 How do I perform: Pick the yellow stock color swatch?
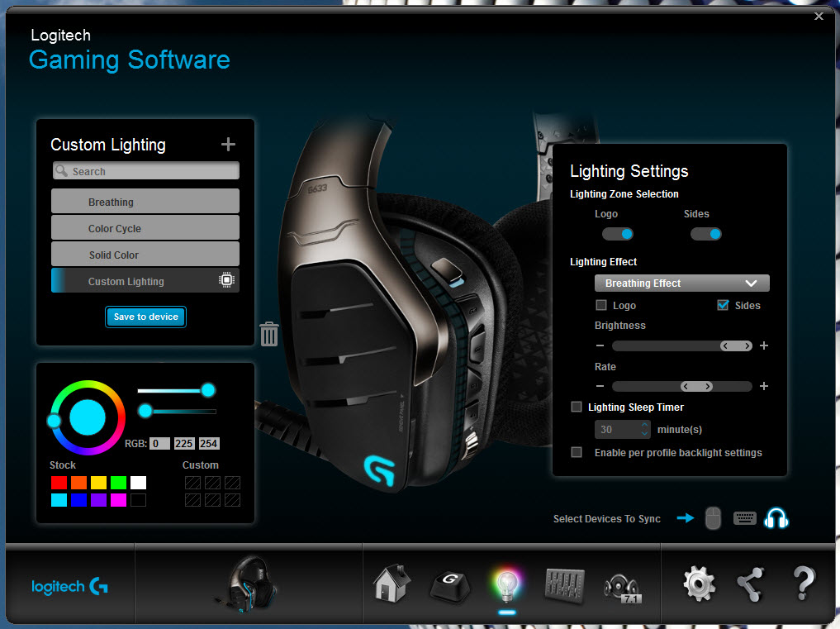[98, 483]
